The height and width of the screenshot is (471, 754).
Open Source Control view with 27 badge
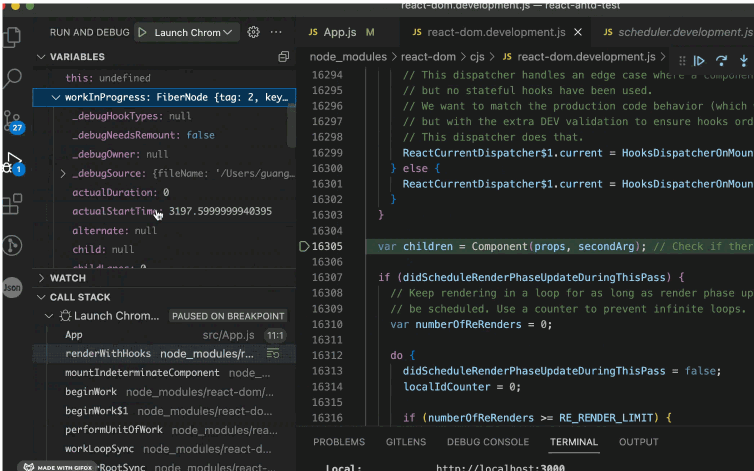[x=13, y=121]
